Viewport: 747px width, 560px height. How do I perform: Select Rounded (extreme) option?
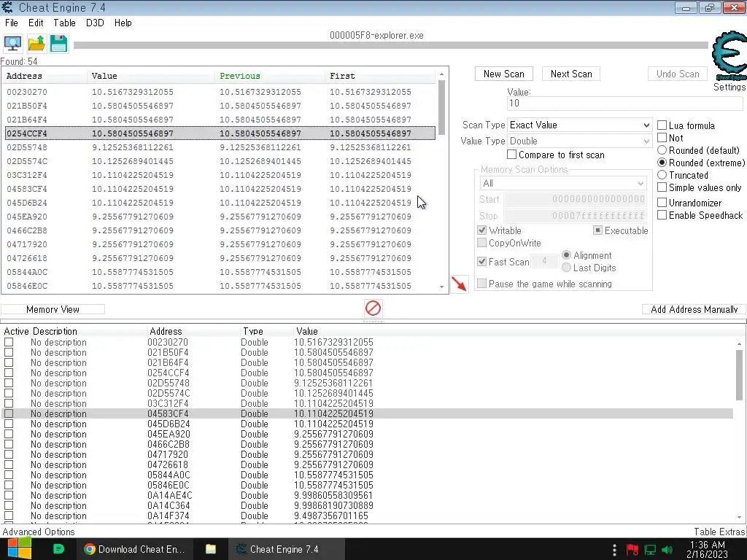[662, 163]
